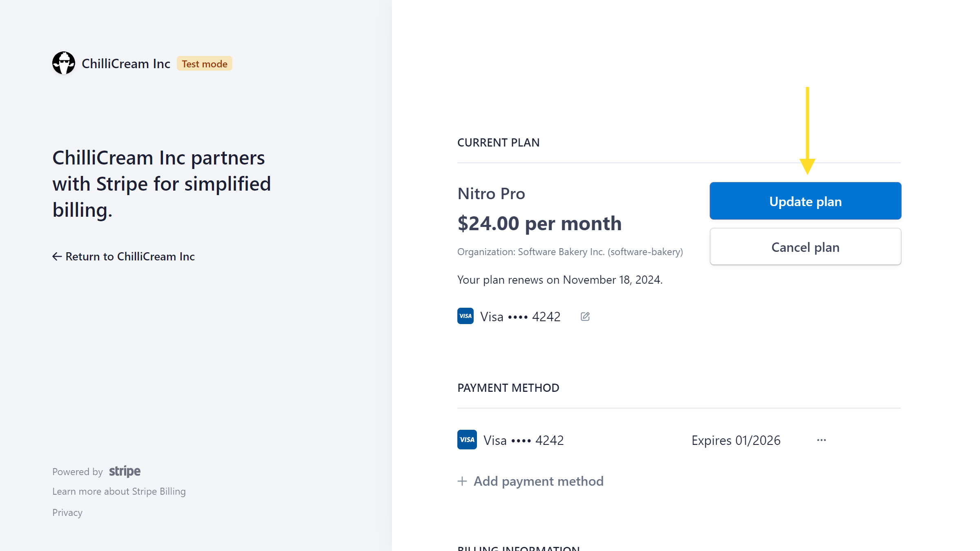
Task: Click the left arrow before Return to ChilliCream Inc
Action: click(x=57, y=256)
